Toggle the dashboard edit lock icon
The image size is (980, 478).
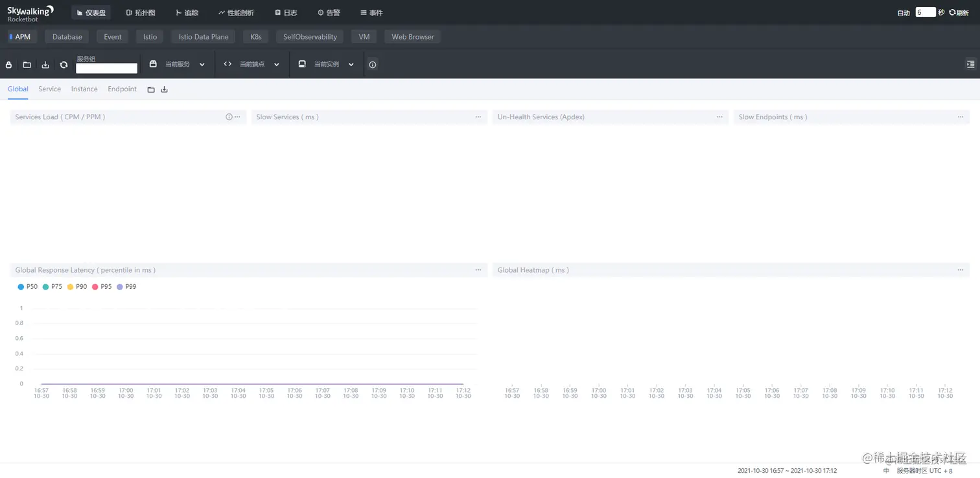(x=9, y=65)
